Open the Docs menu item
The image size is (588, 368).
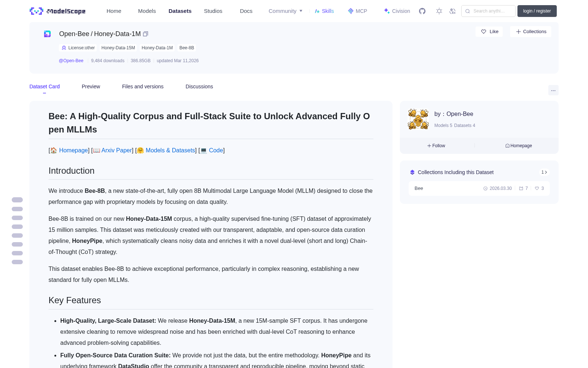(x=246, y=11)
